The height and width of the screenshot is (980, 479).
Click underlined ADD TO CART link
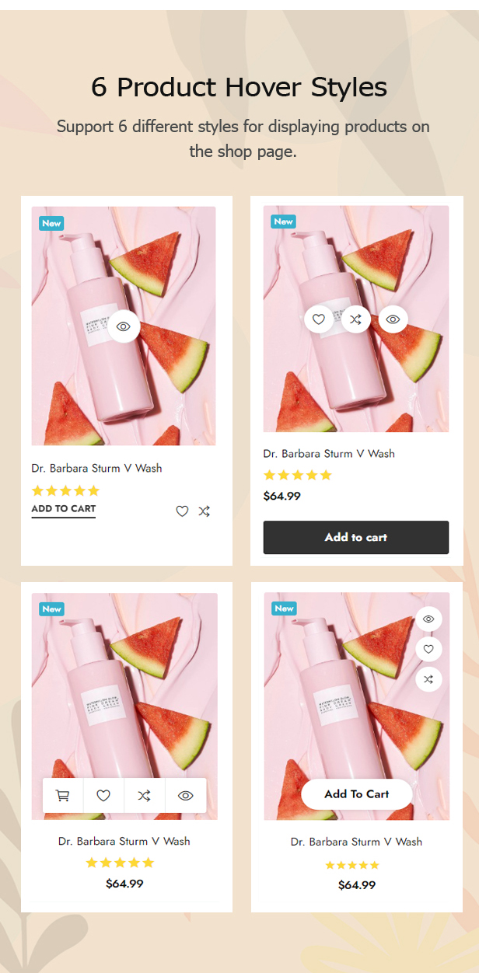(x=64, y=509)
